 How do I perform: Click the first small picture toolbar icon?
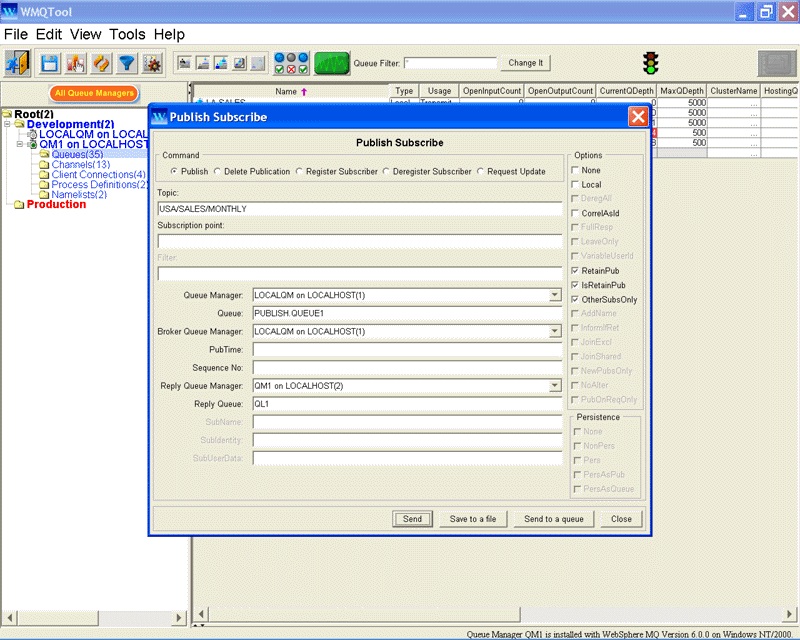coord(184,63)
